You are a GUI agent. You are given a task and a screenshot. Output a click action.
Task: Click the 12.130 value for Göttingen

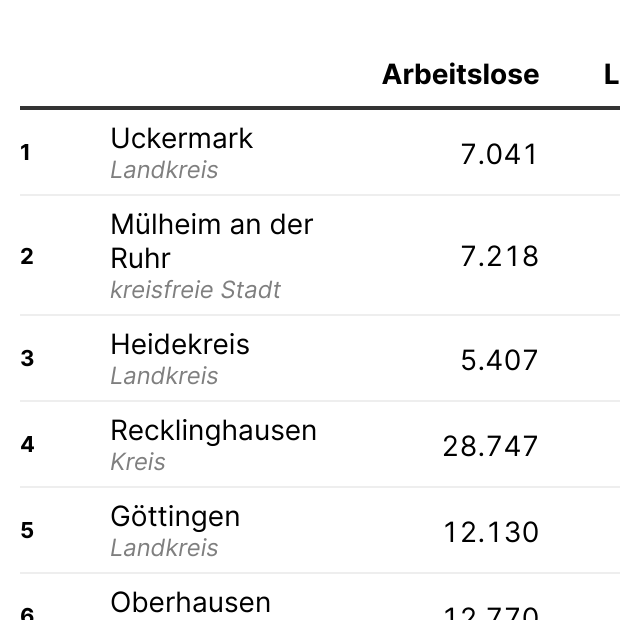pyautogui.click(x=491, y=531)
